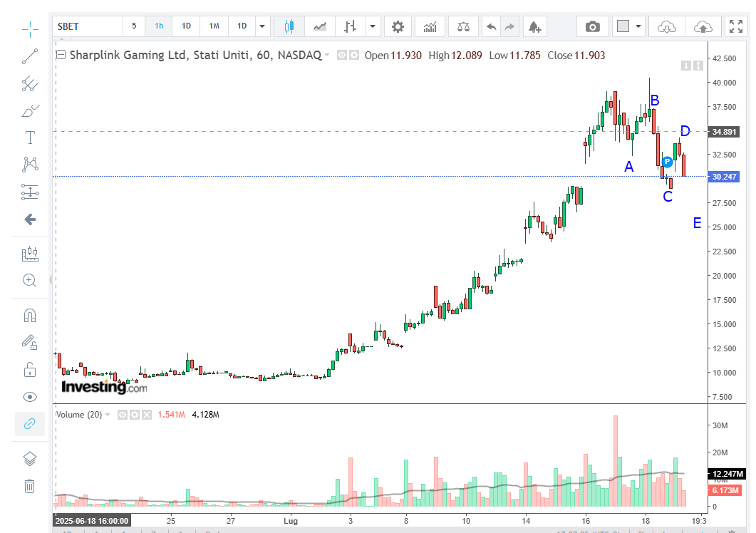Select the drawn label D on chart
This screenshot has height=533, width=756.
pyautogui.click(x=685, y=130)
